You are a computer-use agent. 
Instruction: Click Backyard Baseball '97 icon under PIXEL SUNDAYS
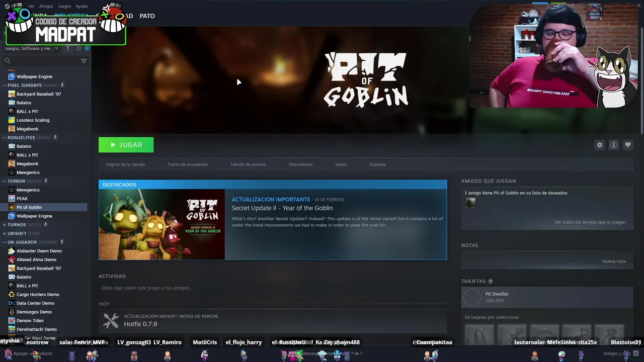[12, 94]
